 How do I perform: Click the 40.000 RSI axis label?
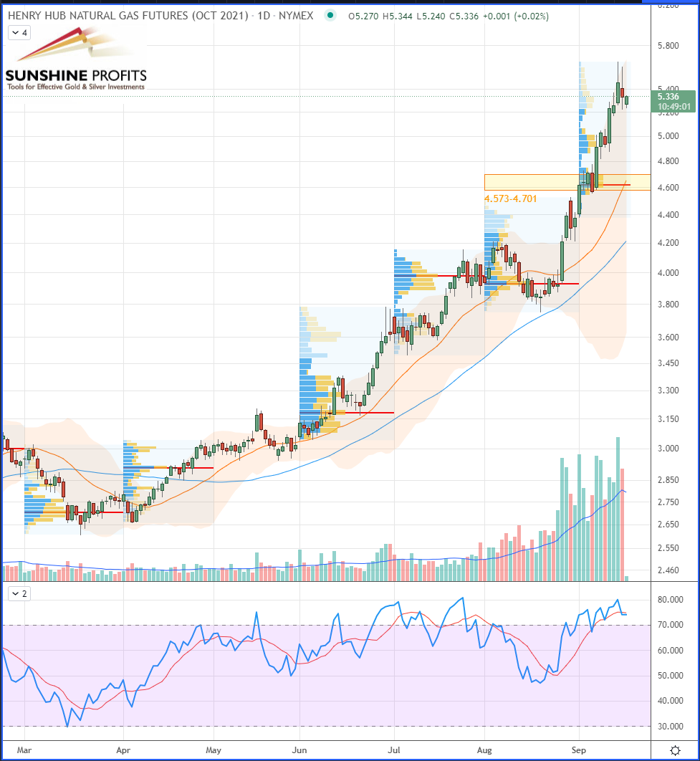coord(670,701)
